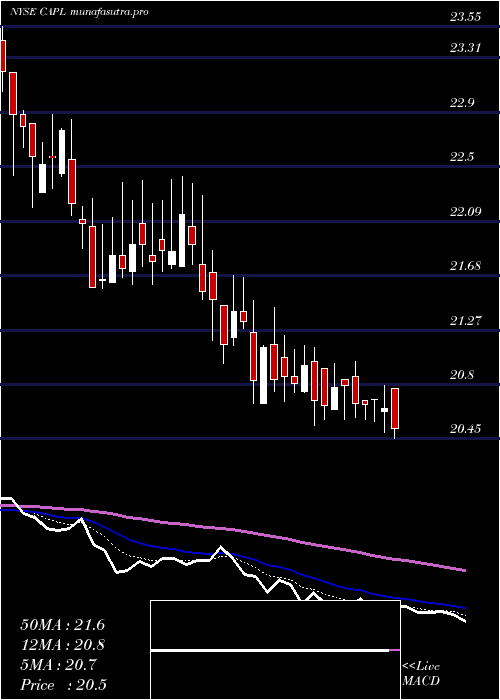Click the white MACD horizontal line in the box
This screenshot has width=500, height=700.
(x=270, y=650)
